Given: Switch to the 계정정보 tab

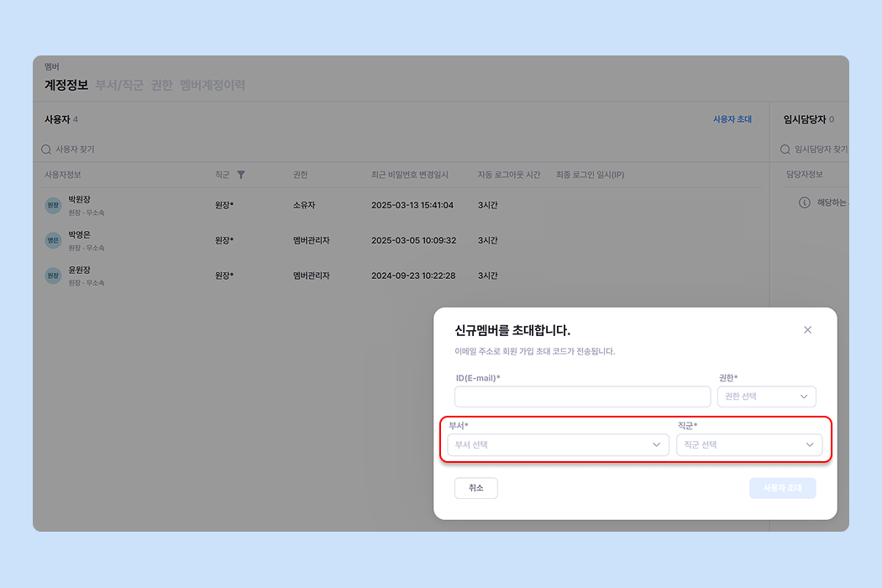Looking at the screenshot, I should (66, 85).
